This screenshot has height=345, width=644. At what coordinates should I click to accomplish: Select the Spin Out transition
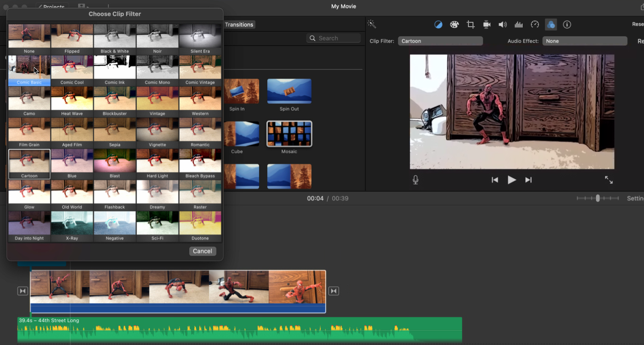(289, 95)
